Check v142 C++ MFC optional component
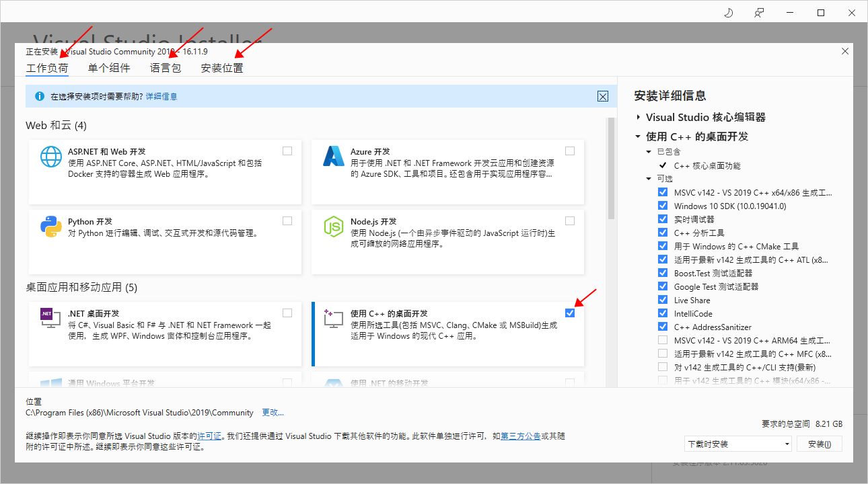 (x=663, y=354)
